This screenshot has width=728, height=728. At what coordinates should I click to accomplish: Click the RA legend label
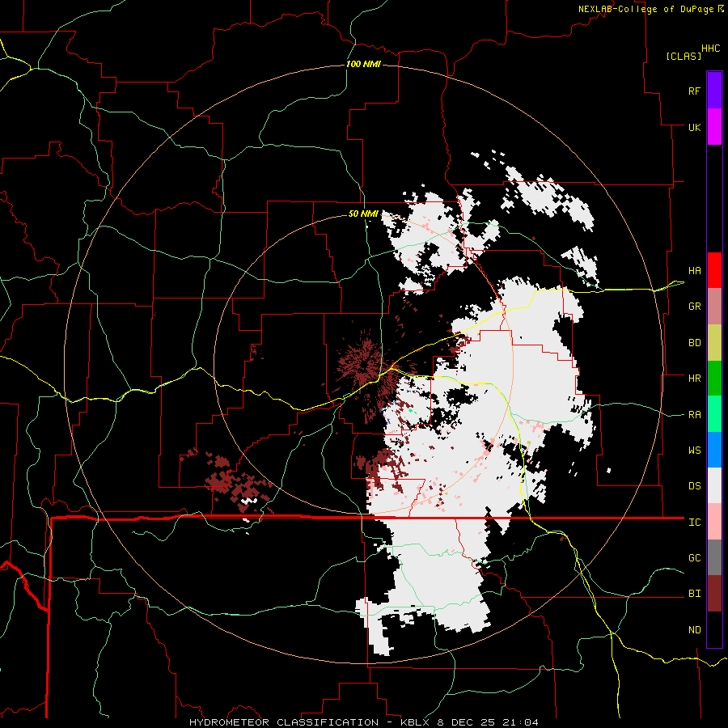pyautogui.click(x=694, y=415)
